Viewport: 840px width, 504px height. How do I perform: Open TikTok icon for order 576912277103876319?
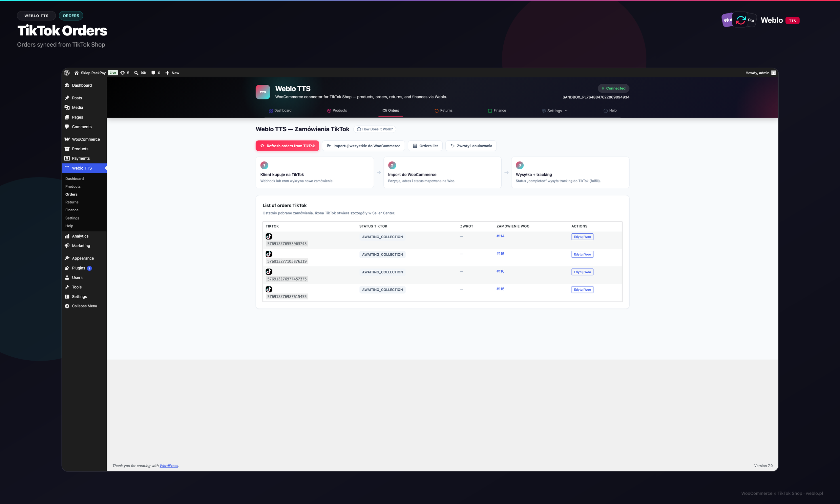click(x=268, y=254)
